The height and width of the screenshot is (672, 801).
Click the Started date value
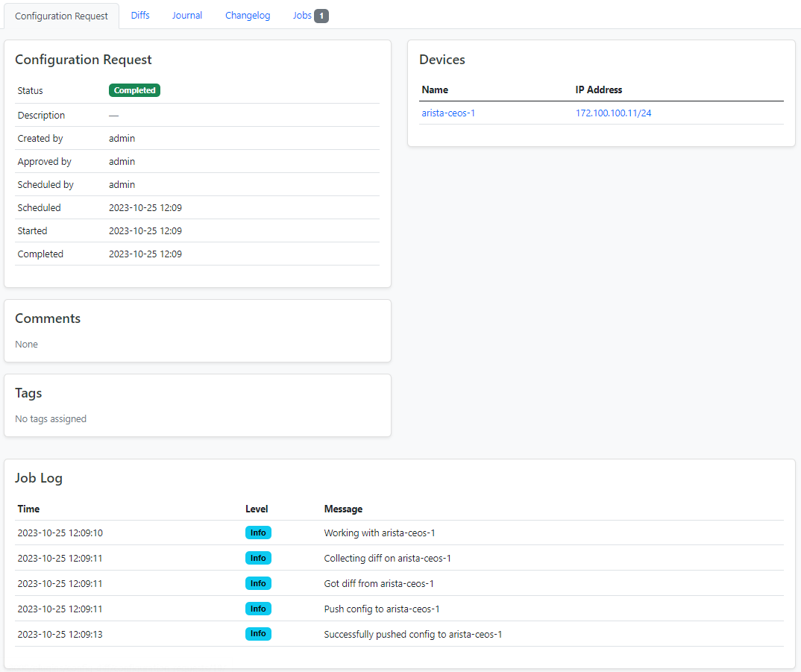145,230
